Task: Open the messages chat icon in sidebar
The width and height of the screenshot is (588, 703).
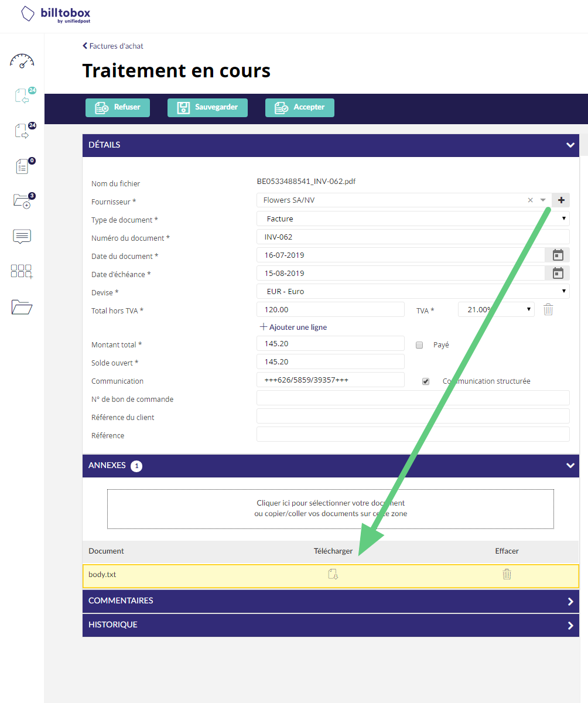Action: [22, 237]
